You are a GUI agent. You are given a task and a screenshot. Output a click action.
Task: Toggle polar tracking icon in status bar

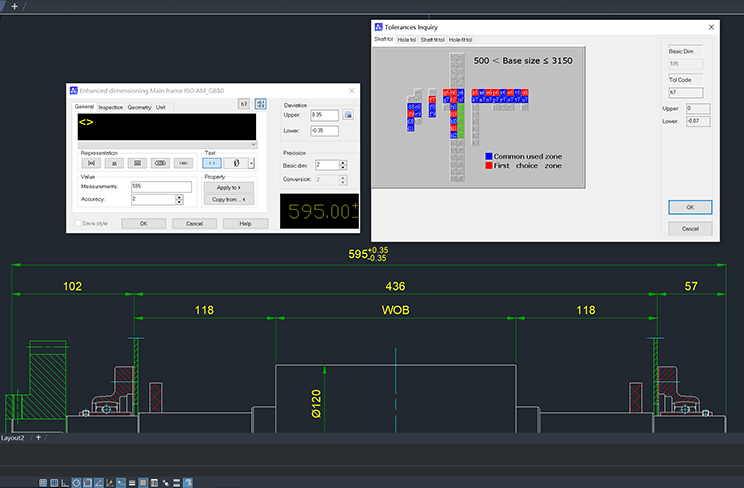click(x=76, y=482)
